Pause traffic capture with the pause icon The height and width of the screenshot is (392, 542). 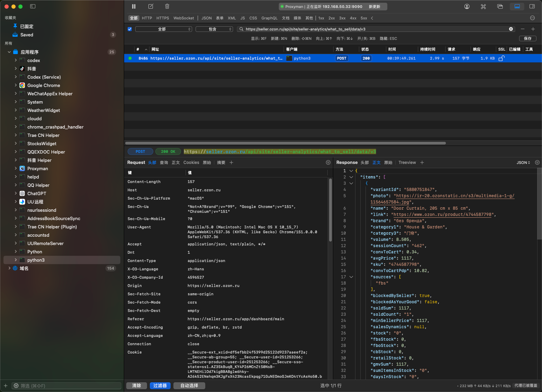134,6
